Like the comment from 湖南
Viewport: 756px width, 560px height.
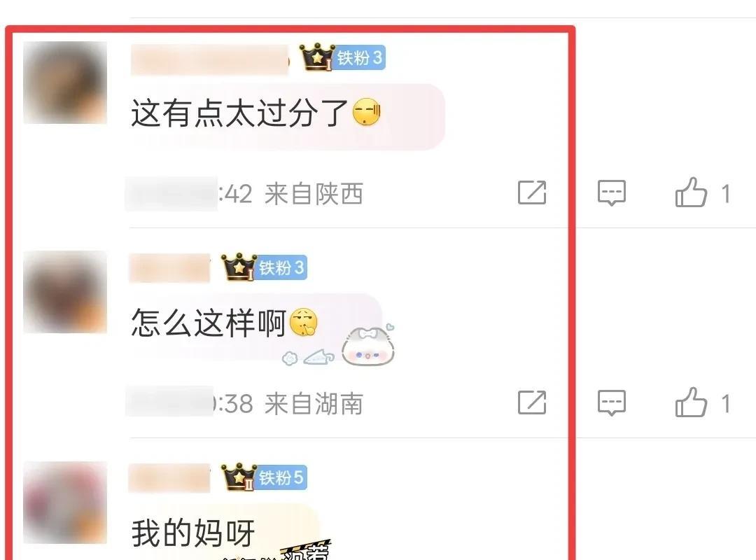pos(691,402)
